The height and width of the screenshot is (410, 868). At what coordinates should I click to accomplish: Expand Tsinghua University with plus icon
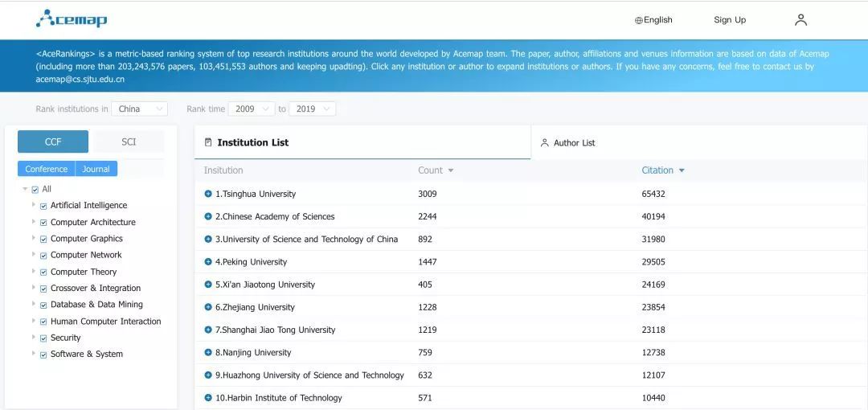click(x=208, y=194)
